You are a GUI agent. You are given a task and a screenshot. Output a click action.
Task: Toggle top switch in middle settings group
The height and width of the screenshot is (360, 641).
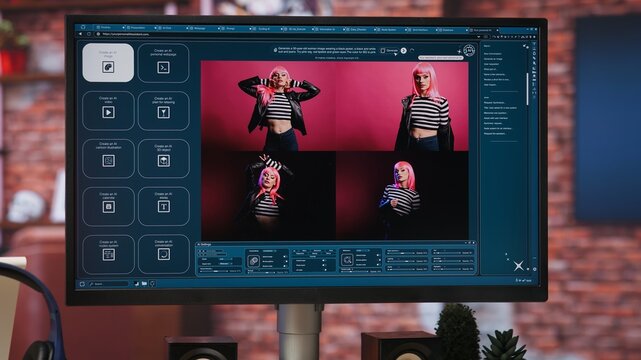click(324, 260)
